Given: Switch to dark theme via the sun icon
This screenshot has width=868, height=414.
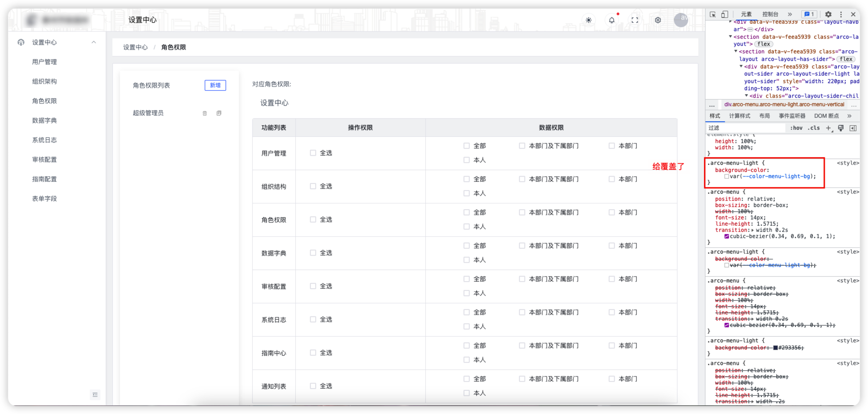Looking at the screenshot, I should coord(588,20).
